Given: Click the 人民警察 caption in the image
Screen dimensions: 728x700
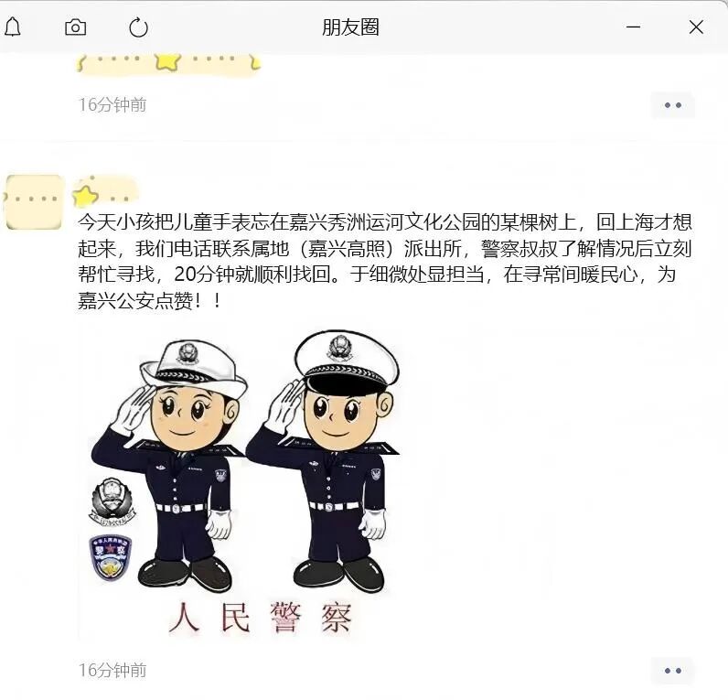Looking at the screenshot, I should [x=260, y=618].
